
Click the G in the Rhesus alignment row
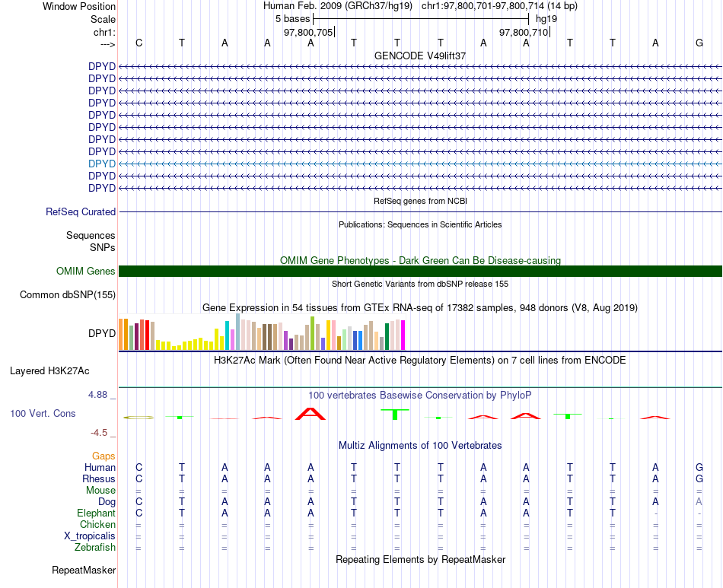click(699, 479)
